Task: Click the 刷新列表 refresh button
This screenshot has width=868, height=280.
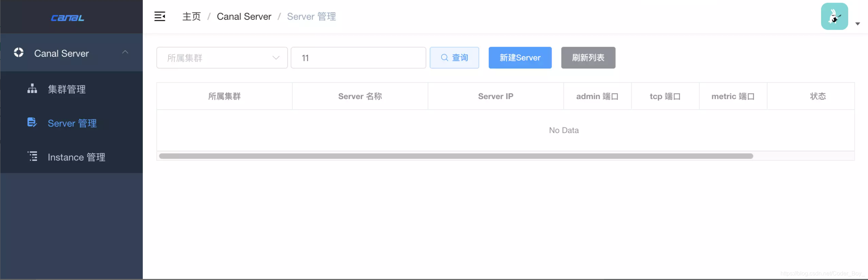Action: [x=588, y=58]
